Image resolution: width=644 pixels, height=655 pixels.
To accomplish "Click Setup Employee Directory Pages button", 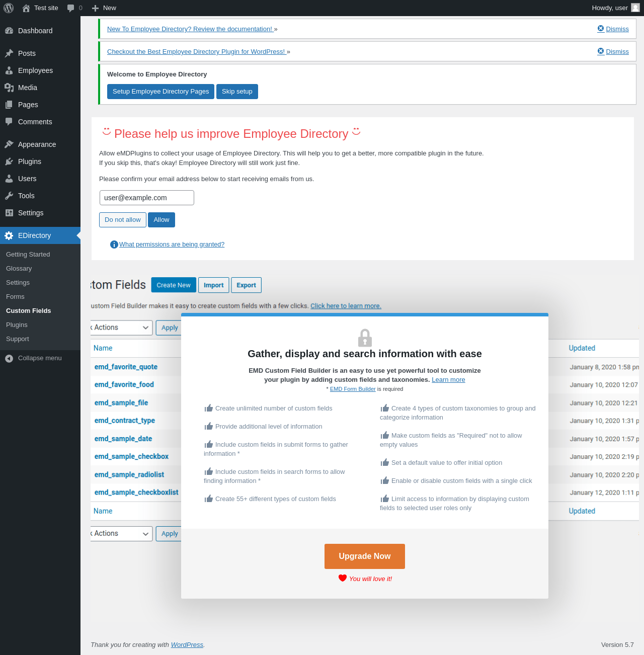I will tap(161, 92).
